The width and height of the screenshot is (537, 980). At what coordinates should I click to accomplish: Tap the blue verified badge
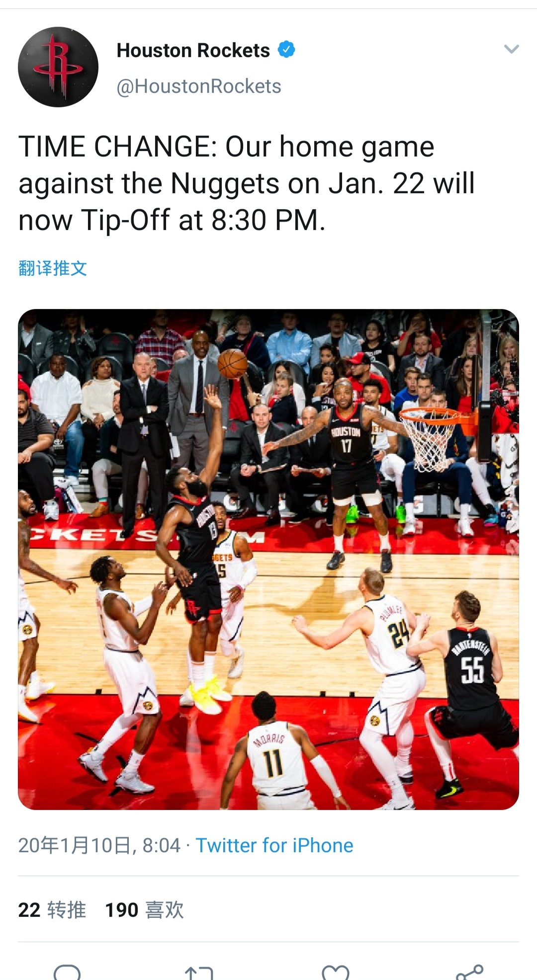[x=286, y=50]
